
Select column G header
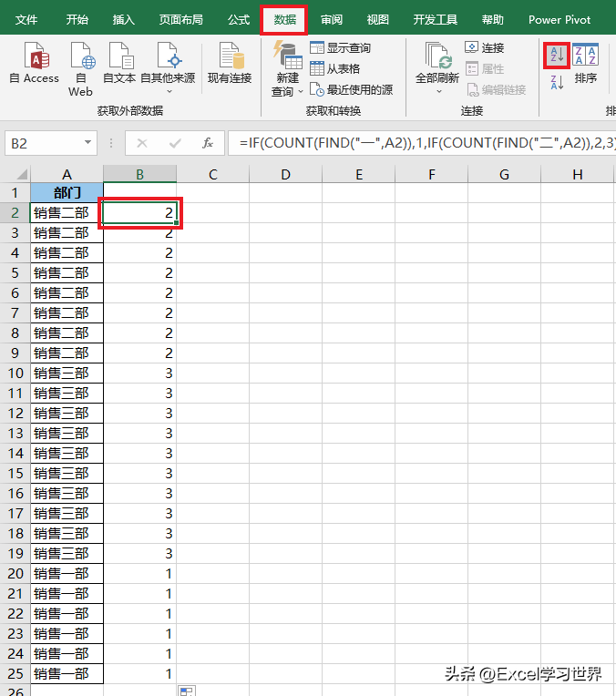[504, 174]
